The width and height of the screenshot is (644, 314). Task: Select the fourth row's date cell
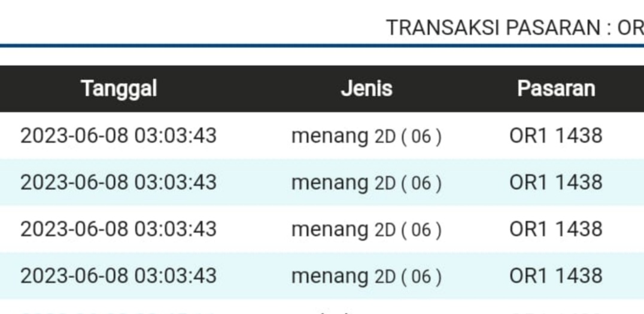point(119,276)
